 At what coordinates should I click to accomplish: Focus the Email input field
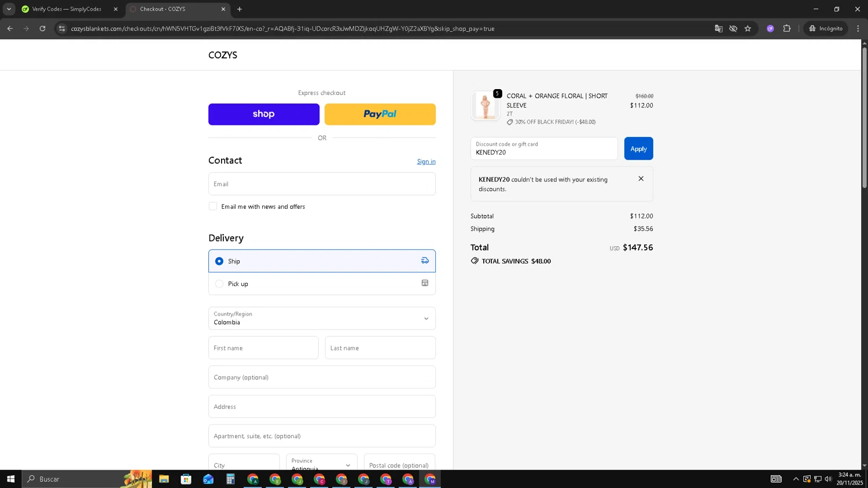coord(322,184)
